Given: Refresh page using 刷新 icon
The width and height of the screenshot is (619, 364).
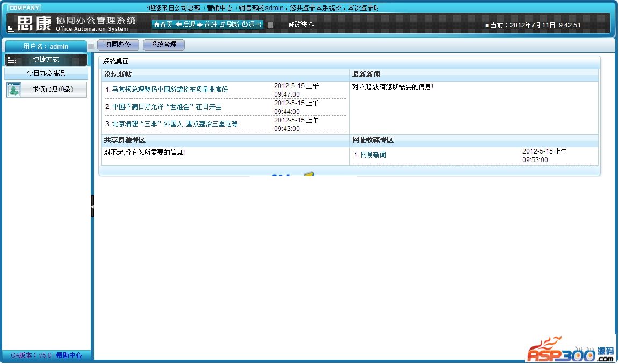Looking at the screenshot, I should coord(222,25).
